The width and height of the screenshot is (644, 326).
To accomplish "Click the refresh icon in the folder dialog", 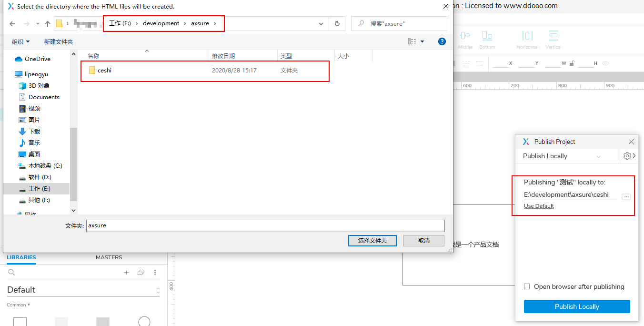I will pyautogui.click(x=337, y=23).
